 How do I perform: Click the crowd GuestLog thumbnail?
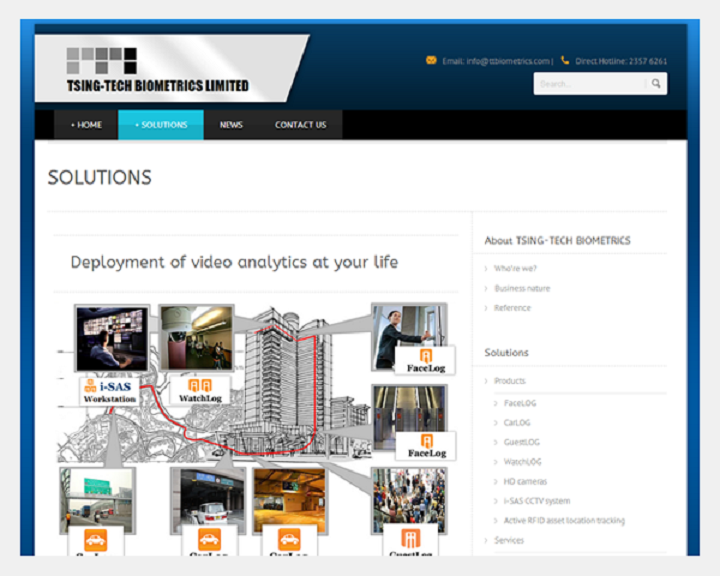pos(409,501)
